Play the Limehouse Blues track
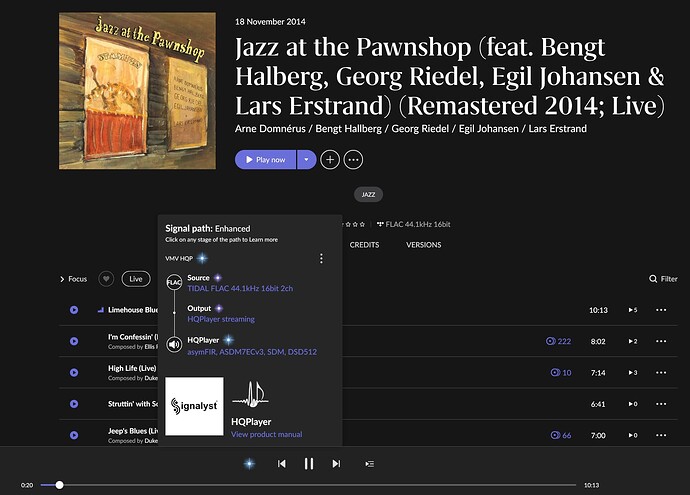Viewport: 690px width, 495px height. [74, 310]
